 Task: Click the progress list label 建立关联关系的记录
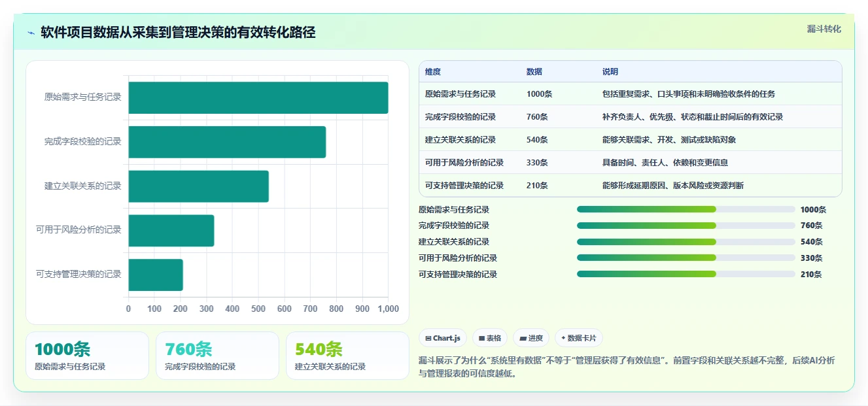454,242
